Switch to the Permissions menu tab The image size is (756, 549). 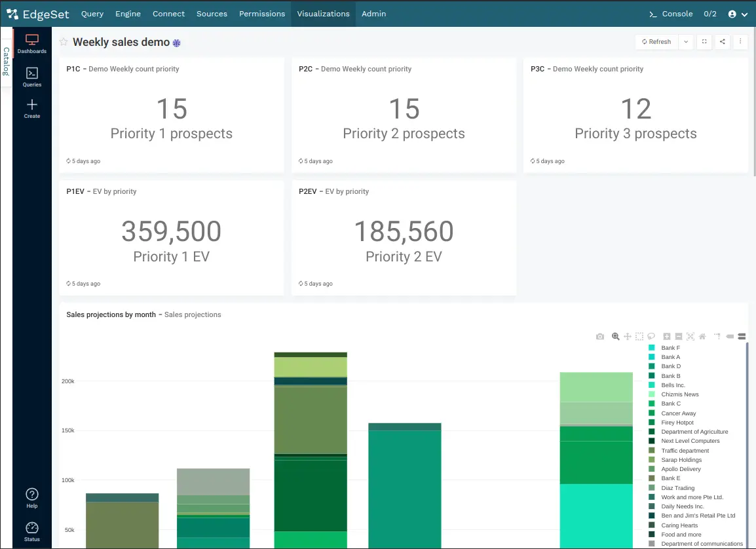[x=262, y=14]
